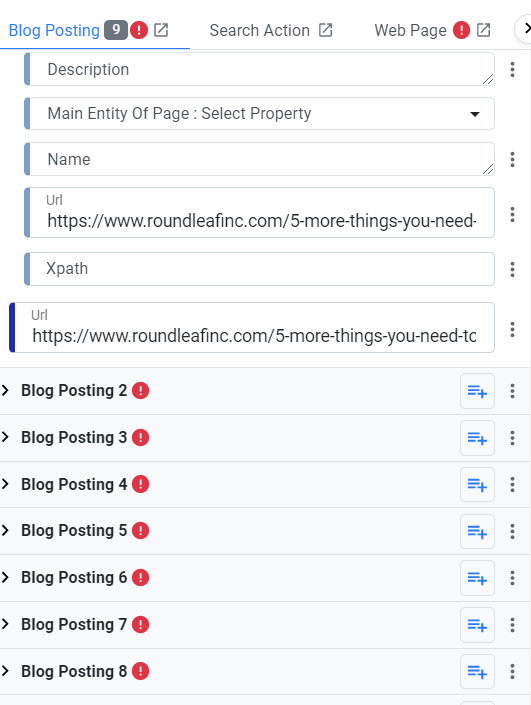Viewport: 531px width, 705px height.
Task: Click the Xpath input field
Action: point(259,269)
